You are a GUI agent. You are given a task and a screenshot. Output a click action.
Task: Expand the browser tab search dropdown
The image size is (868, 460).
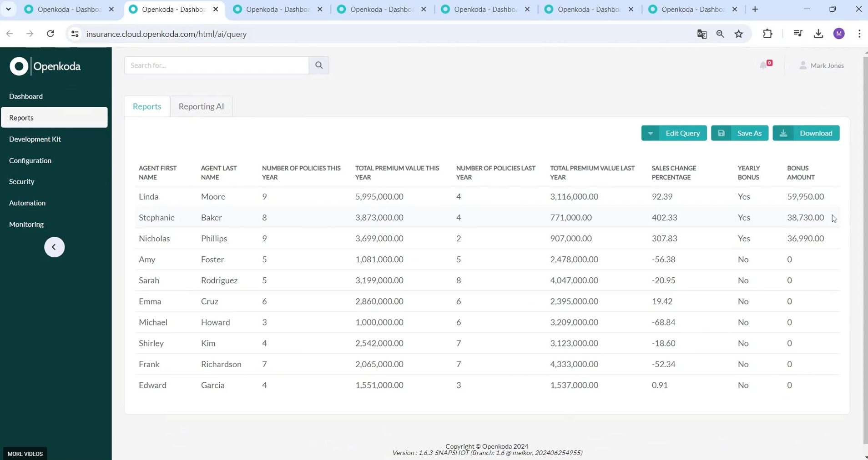[x=8, y=9]
